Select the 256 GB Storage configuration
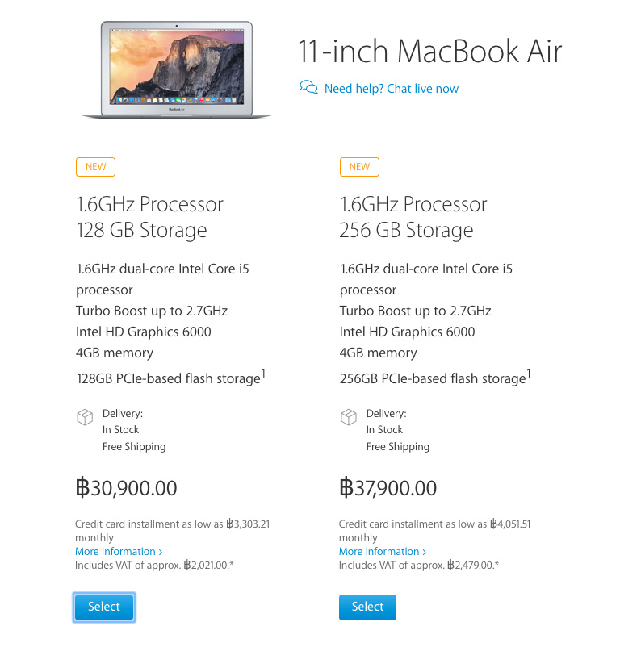Image resolution: width=641 pixels, height=672 pixels. pos(367,607)
